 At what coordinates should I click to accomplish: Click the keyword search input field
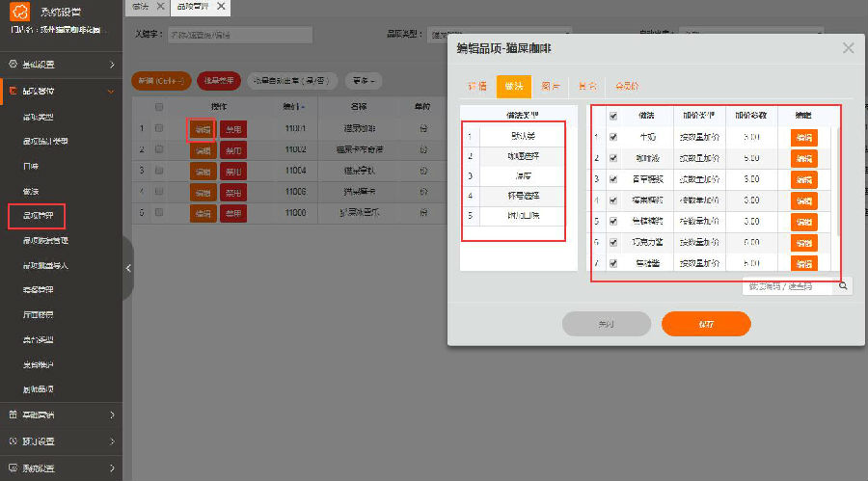pyautogui.click(x=239, y=35)
